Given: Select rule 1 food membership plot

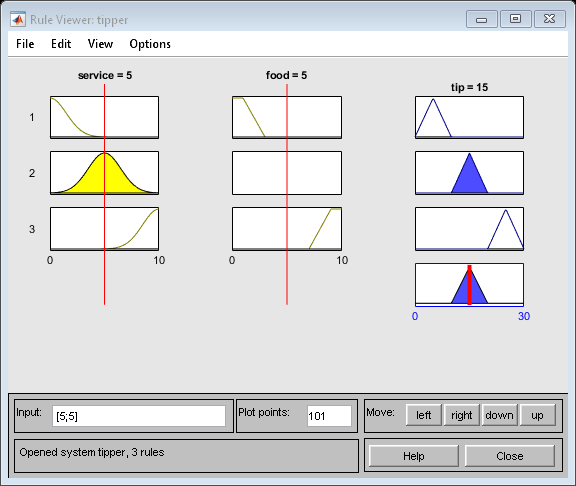Looking at the screenshot, I should click(287, 118).
